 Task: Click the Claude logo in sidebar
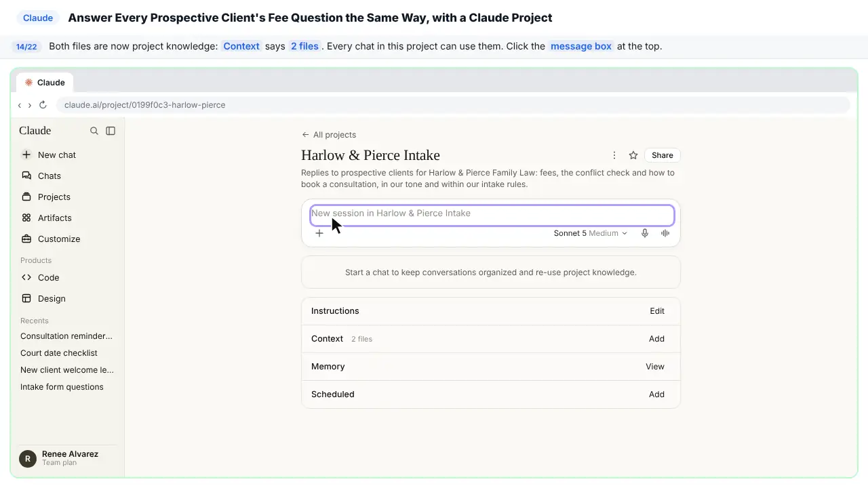[x=35, y=131]
